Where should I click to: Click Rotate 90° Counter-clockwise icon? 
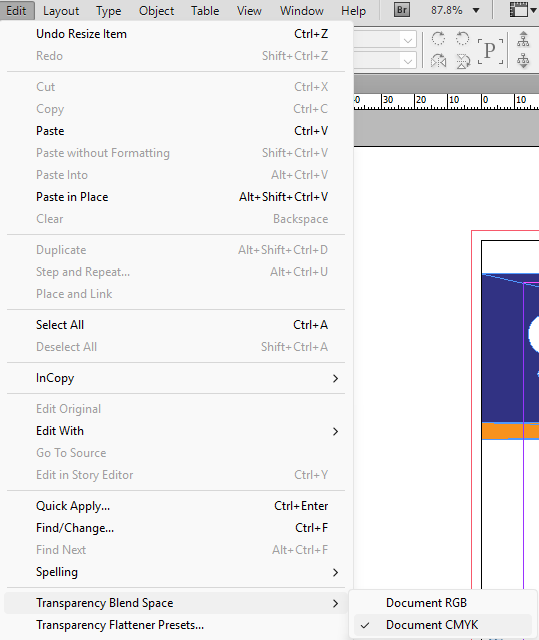click(x=463, y=39)
